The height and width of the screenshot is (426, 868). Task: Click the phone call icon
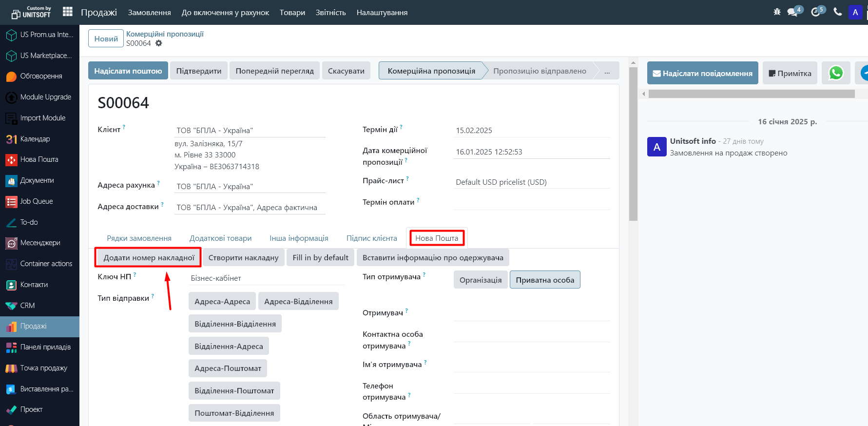click(838, 12)
